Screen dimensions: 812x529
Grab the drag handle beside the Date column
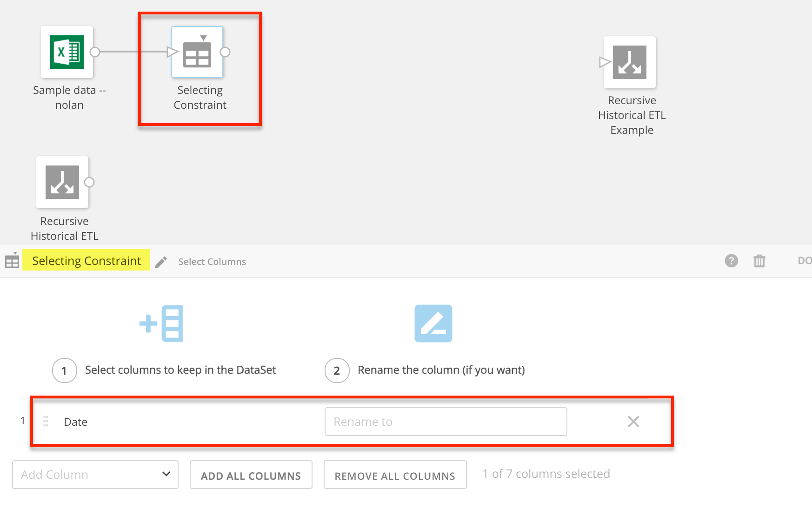[x=46, y=421]
